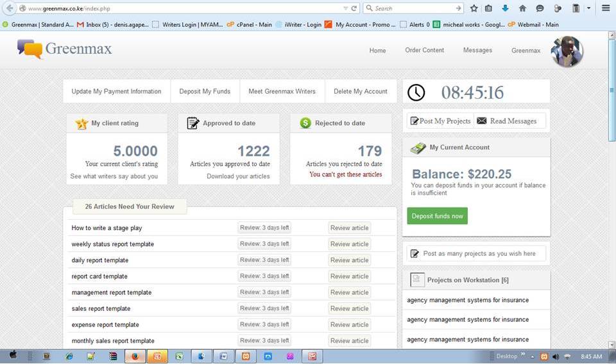The width and height of the screenshot is (616, 364).
Task: Click the Apple start icon in taskbar
Action: coord(13,355)
